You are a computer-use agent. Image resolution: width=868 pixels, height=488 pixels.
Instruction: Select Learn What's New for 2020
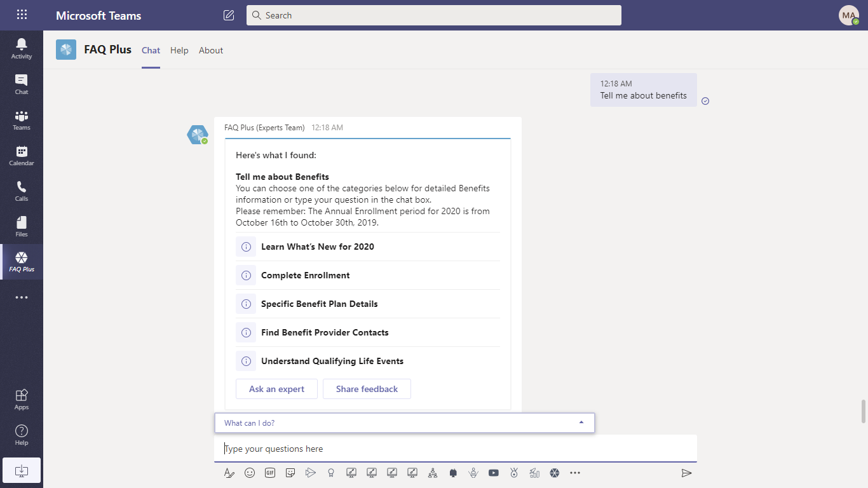[368, 247]
